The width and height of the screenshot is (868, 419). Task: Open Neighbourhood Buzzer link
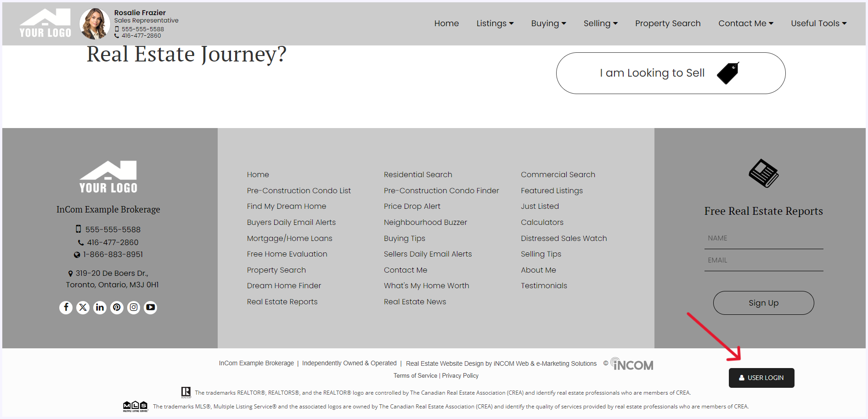[425, 222]
